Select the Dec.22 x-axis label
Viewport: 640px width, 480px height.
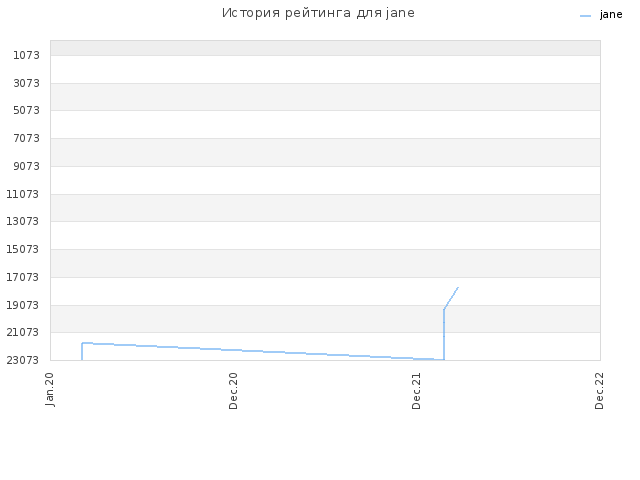(x=599, y=391)
